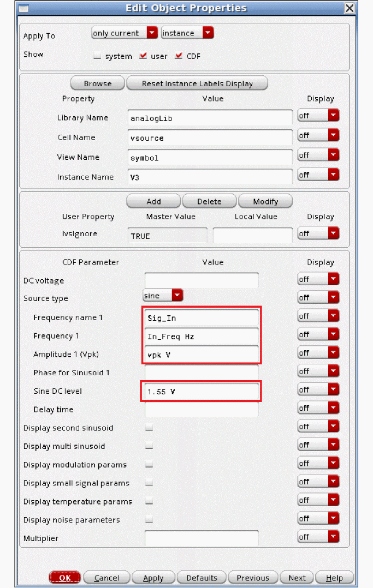373x588 pixels.
Task: Open Display dropdown for View Name
Action: (x=318, y=155)
